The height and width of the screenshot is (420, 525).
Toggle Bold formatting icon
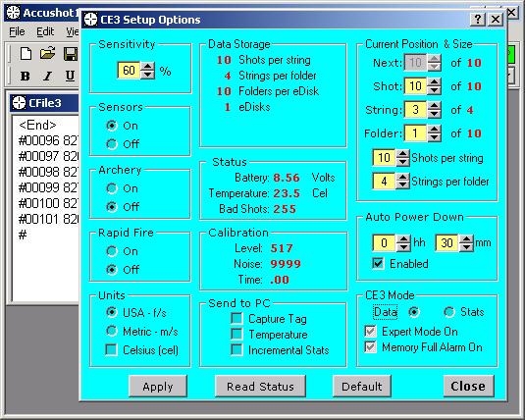(x=26, y=76)
